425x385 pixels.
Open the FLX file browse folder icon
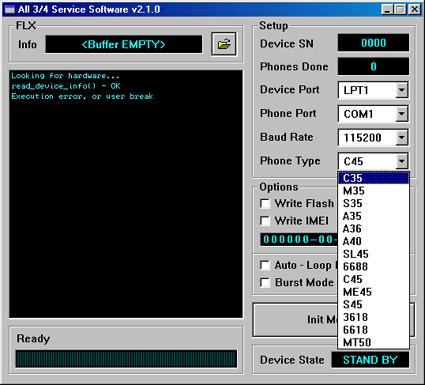224,44
